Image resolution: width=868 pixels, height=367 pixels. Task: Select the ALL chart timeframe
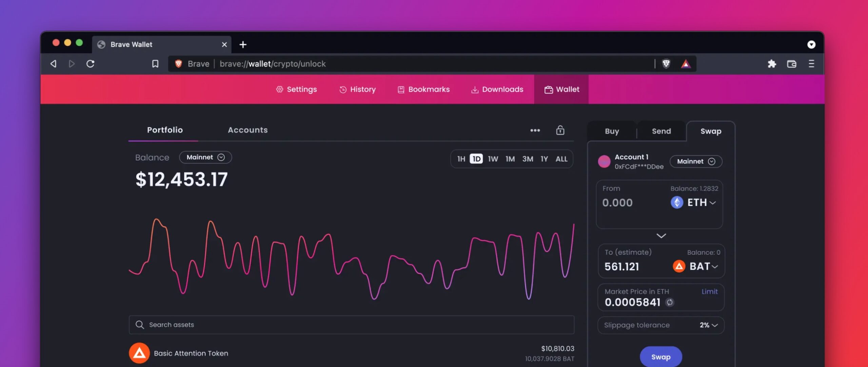(561, 159)
